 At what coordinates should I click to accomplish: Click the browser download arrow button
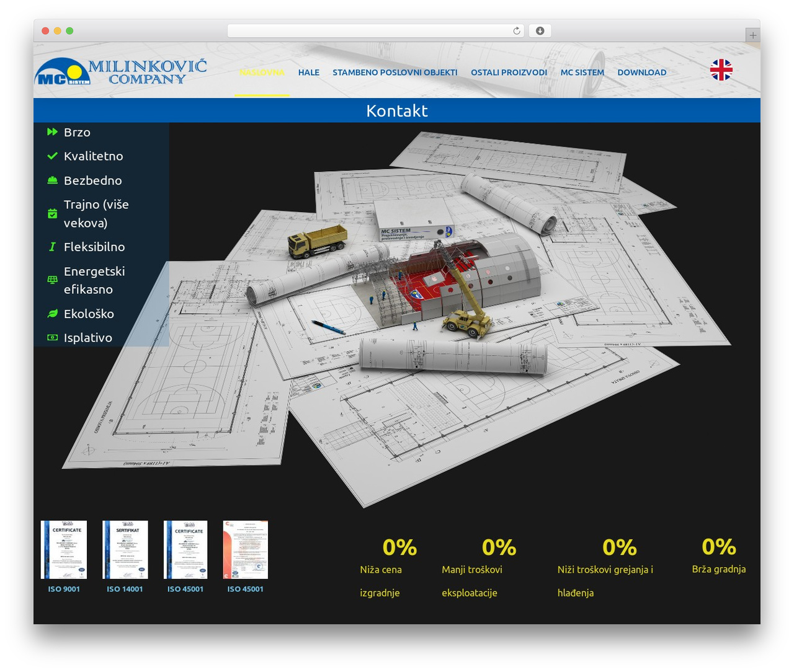(x=540, y=31)
